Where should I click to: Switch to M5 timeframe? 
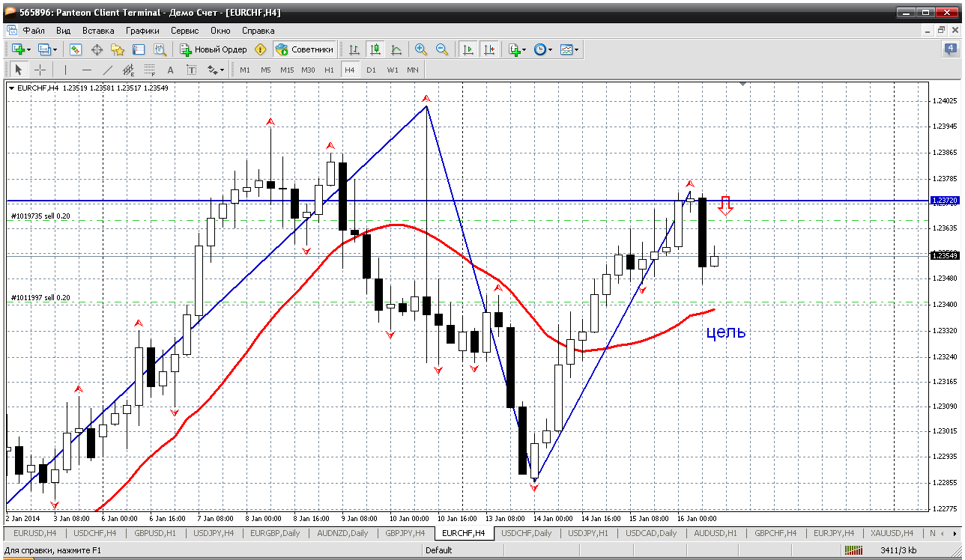click(266, 70)
